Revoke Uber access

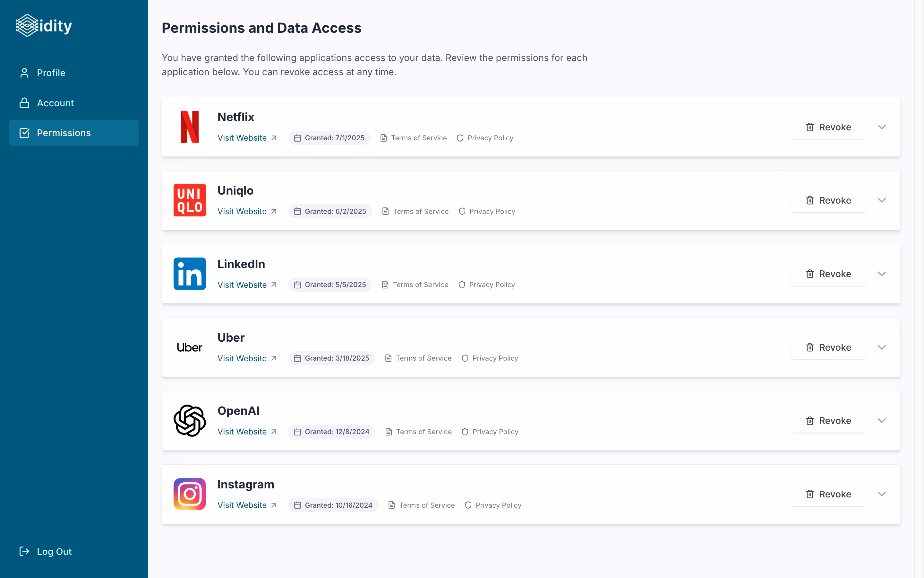828,347
